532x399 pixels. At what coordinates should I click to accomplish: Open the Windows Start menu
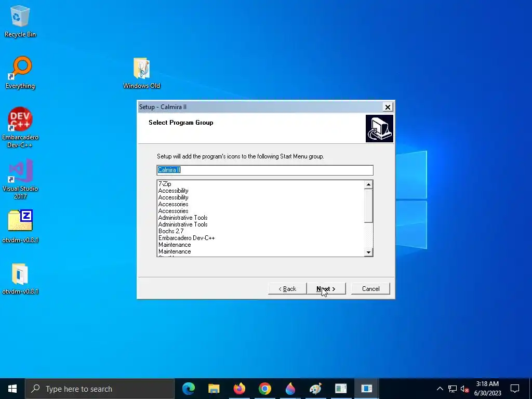coord(12,389)
